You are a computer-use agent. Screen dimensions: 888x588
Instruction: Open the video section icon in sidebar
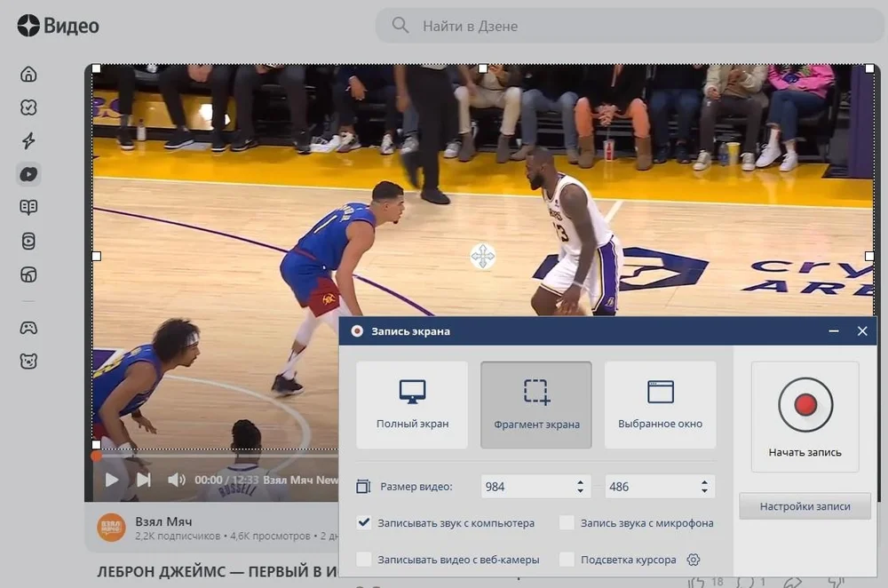pyautogui.click(x=28, y=174)
